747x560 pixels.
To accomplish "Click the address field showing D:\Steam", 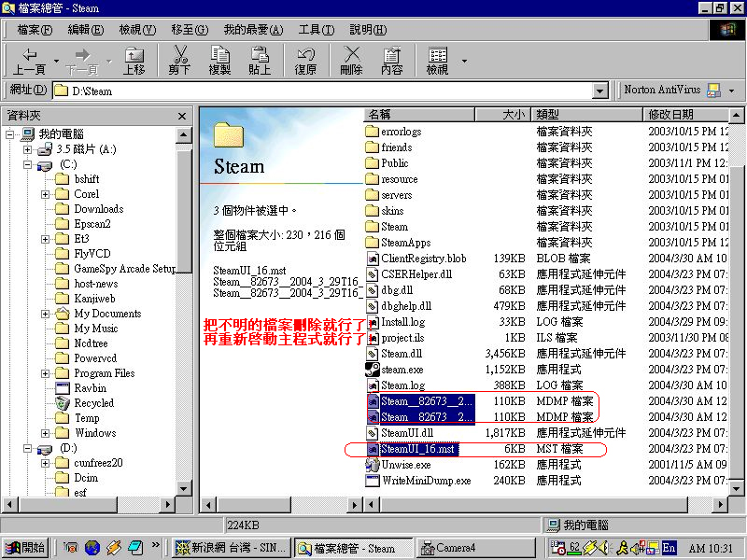I will pos(323,91).
